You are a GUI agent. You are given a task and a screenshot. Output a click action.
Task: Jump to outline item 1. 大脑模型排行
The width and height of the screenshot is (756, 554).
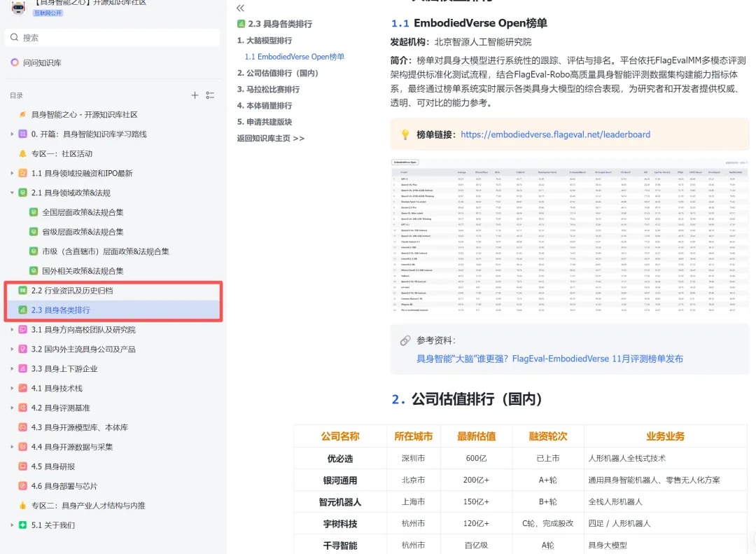264,41
